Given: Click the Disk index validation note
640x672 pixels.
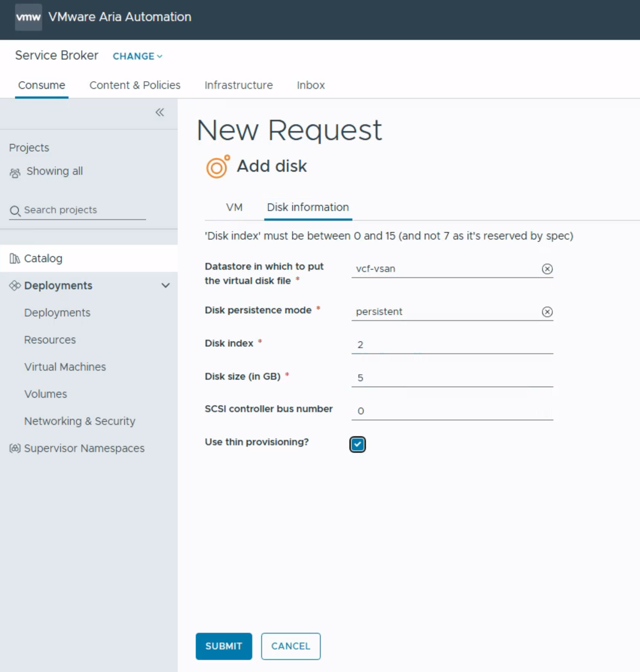Looking at the screenshot, I should 389,236.
